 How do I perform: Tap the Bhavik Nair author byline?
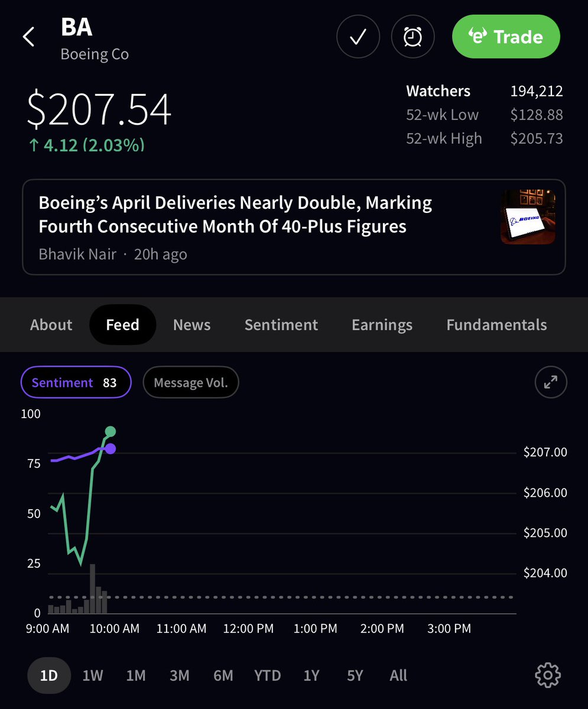[x=77, y=254]
